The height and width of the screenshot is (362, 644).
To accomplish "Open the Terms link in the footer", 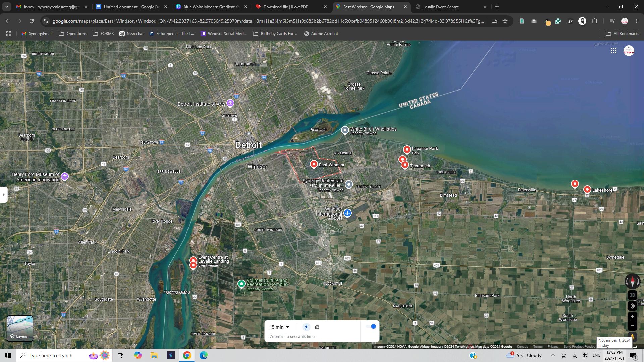I will (x=538, y=347).
